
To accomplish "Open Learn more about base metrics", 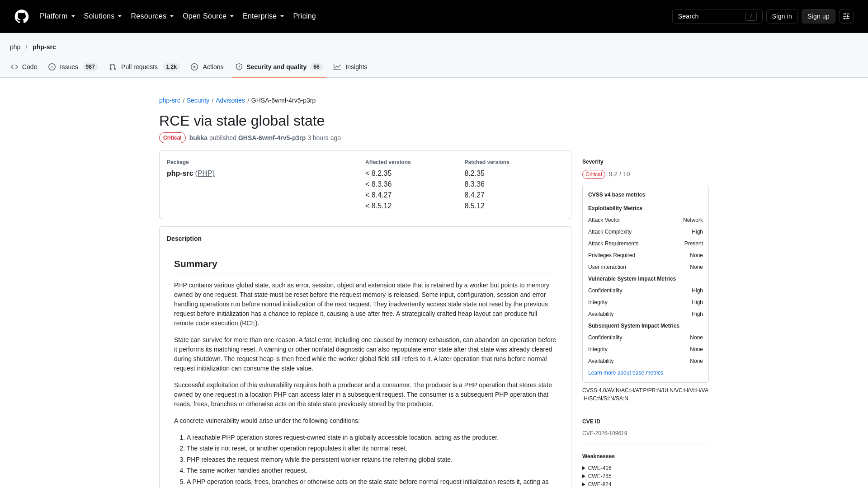I will coord(625,373).
